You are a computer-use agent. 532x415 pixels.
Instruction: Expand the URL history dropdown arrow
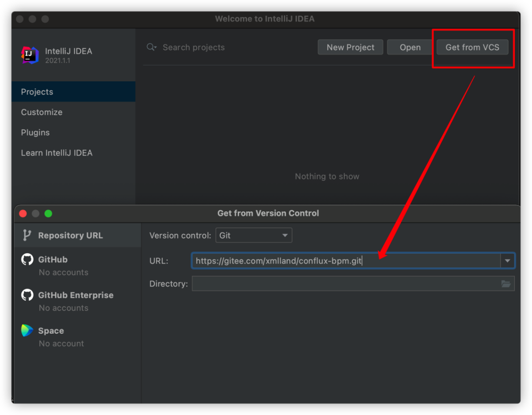[x=507, y=261]
